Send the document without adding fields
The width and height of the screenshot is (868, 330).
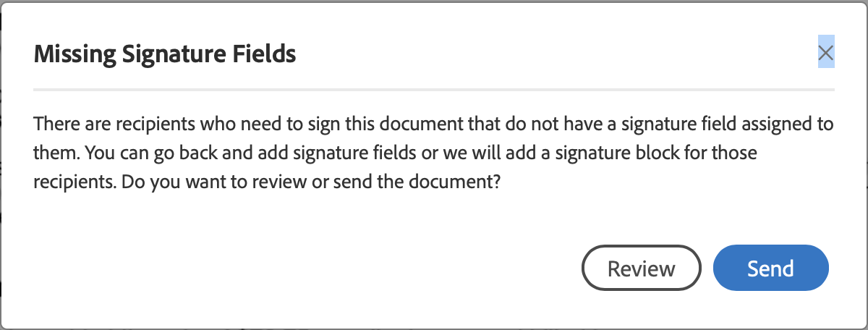770,268
